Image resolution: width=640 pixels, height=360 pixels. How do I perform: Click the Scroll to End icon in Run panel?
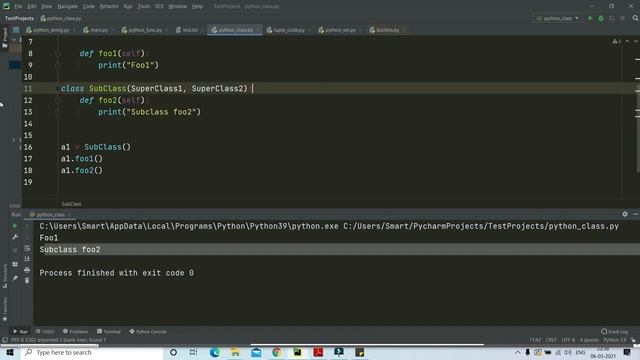(x=27, y=259)
